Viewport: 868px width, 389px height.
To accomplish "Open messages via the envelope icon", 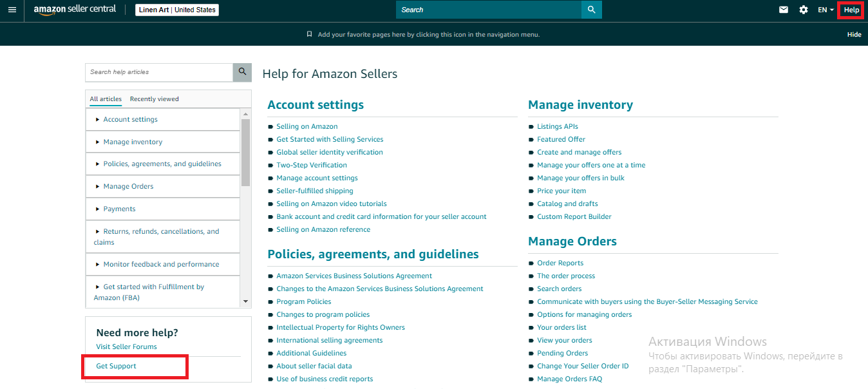I will tap(783, 10).
